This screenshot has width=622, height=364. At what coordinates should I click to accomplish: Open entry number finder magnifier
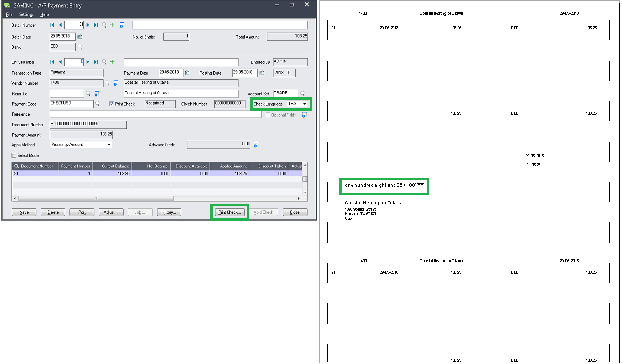click(x=104, y=62)
